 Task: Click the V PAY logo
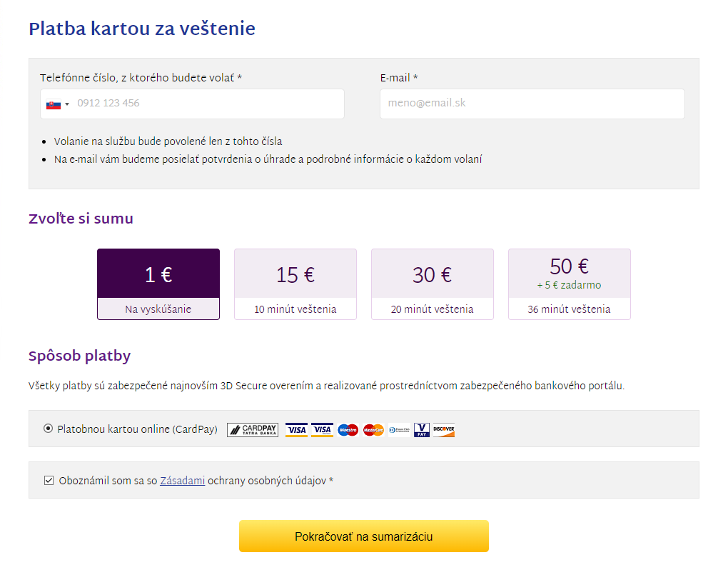422,429
